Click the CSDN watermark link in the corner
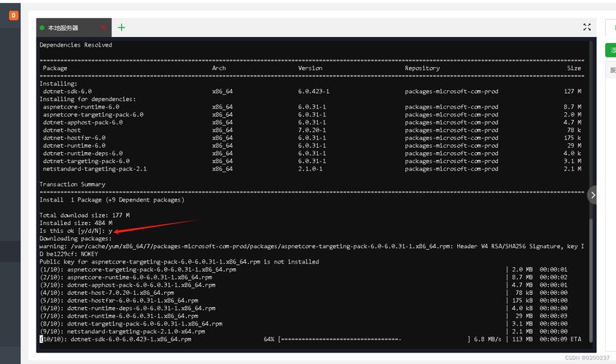Screen dimensions: 616x364 pyautogui.click(x=586, y=358)
